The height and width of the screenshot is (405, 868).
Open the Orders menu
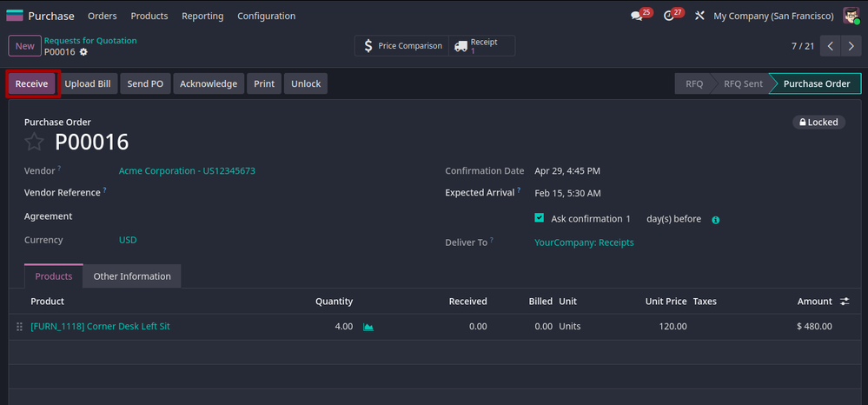[103, 16]
